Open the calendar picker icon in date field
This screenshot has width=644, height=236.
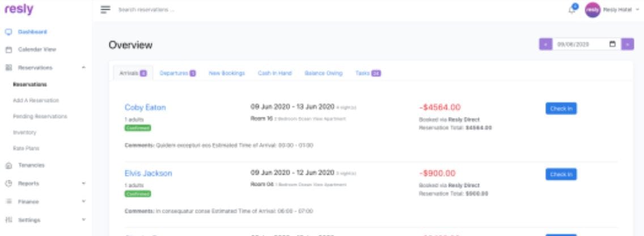click(612, 44)
